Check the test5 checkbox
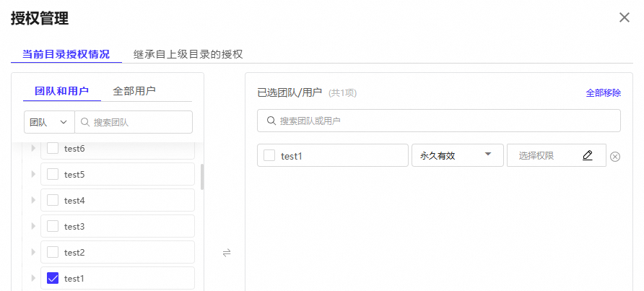 coord(53,174)
